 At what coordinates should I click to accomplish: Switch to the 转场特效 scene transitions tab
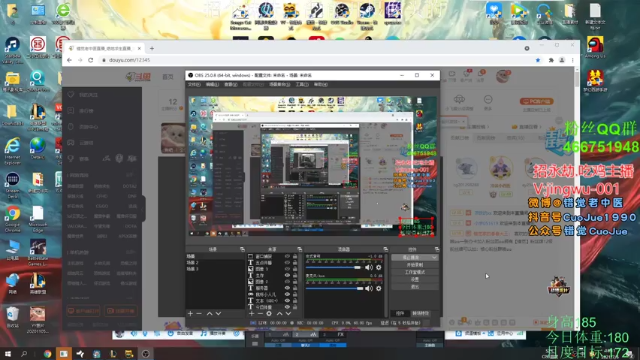[x=420, y=313]
